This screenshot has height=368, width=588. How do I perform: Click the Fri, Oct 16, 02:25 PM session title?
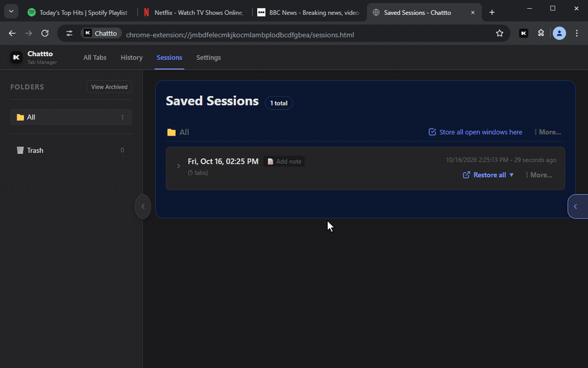coord(223,161)
